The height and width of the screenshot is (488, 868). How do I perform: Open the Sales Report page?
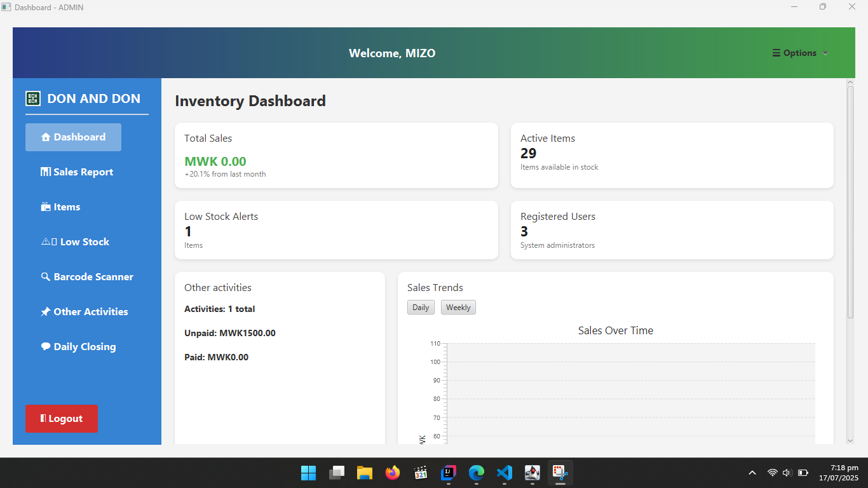[76, 172]
